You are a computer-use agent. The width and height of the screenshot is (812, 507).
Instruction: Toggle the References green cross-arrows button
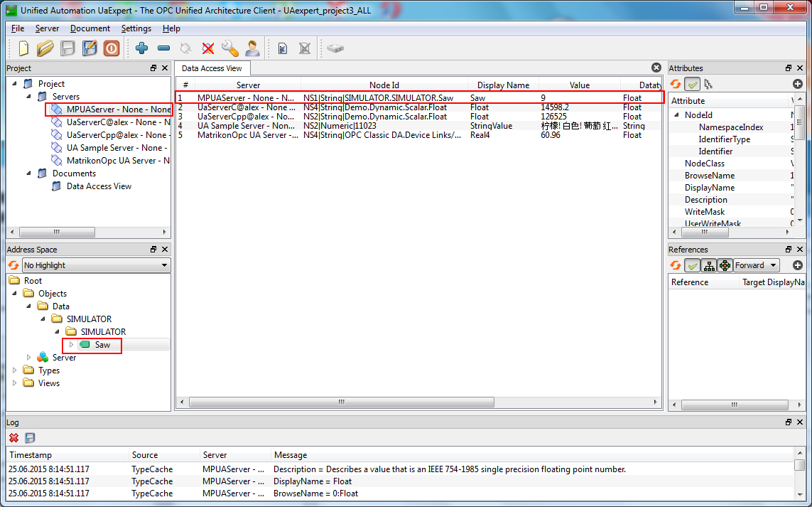(x=725, y=265)
